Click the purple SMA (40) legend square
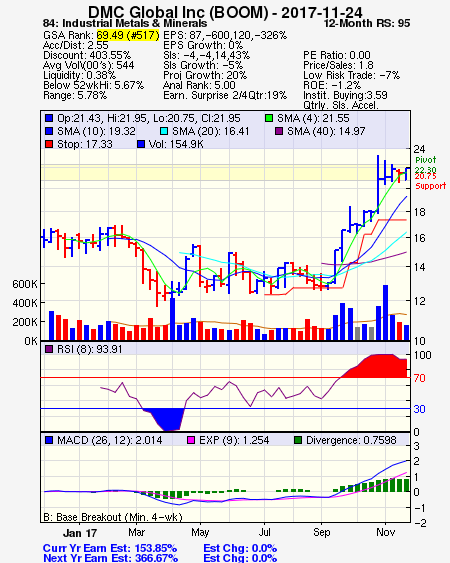Viewport: 450px width, 563px height. point(279,131)
